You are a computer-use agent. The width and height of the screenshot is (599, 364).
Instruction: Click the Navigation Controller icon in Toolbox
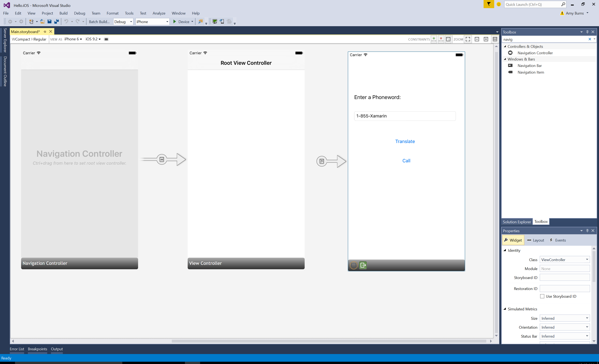click(x=510, y=53)
